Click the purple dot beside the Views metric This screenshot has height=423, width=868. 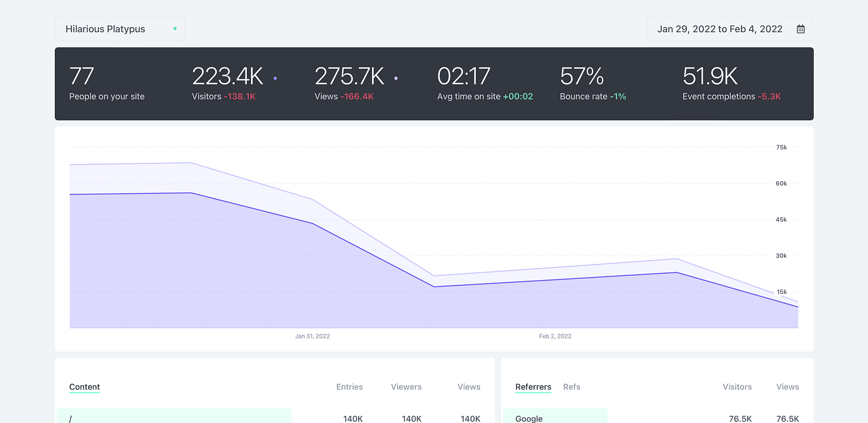pos(396,77)
